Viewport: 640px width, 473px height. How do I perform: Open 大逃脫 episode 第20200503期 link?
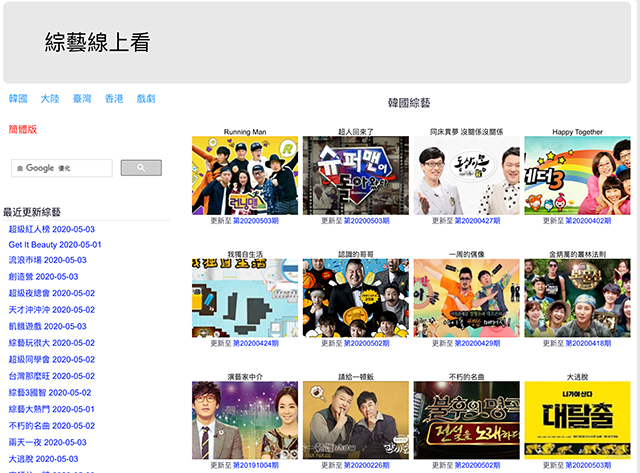click(588, 465)
